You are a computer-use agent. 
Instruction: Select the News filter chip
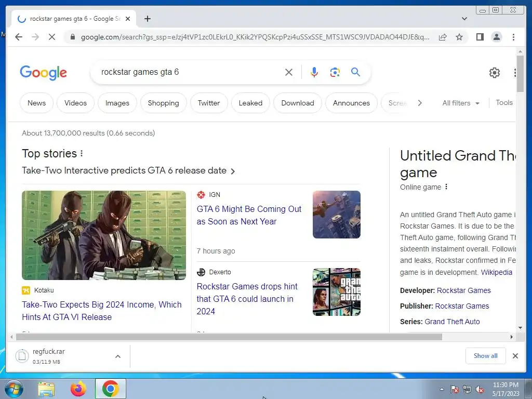pos(37,103)
